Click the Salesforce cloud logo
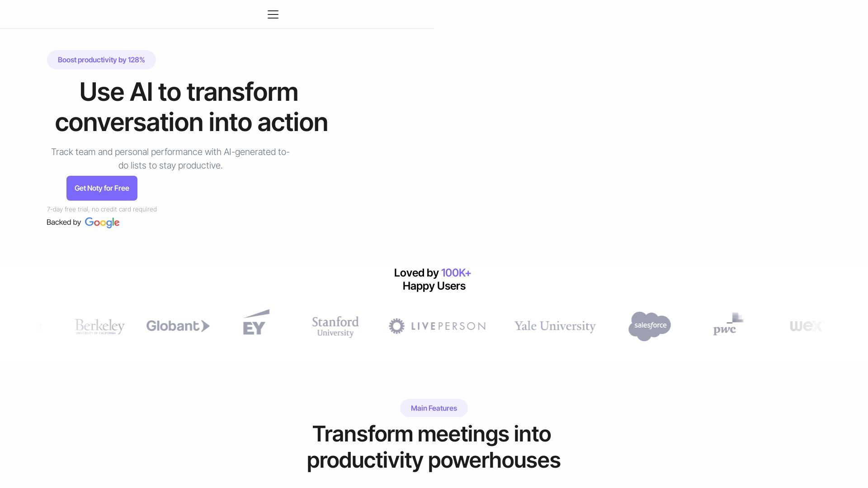The height and width of the screenshot is (488, 868). (x=650, y=326)
